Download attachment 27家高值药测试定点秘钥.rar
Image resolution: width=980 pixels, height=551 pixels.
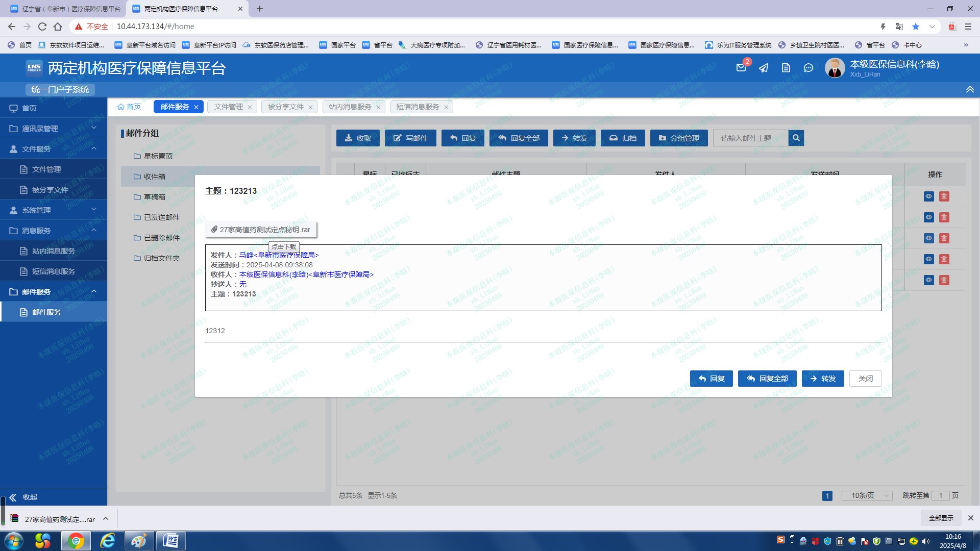click(x=261, y=230)
